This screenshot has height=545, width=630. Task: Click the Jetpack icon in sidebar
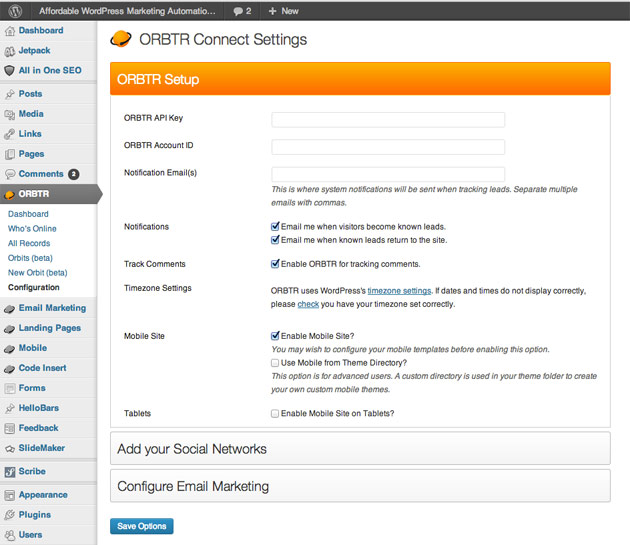(x=10, y=50)
